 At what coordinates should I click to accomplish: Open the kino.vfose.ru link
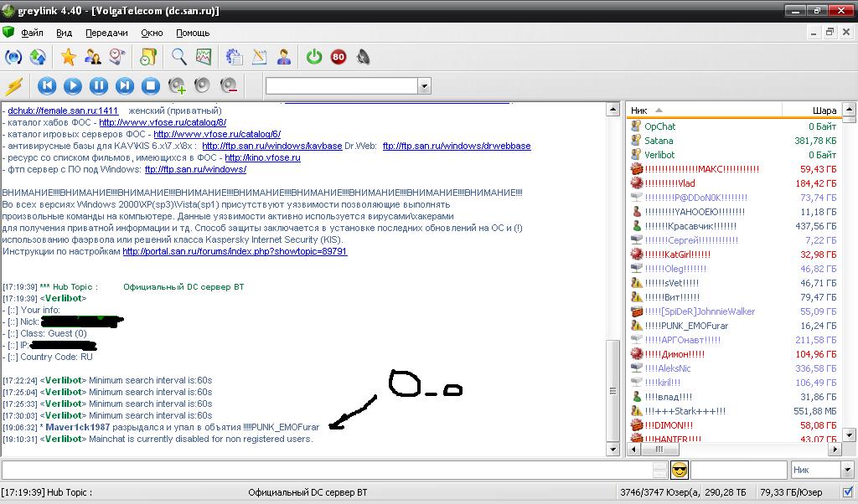point(262,157)
